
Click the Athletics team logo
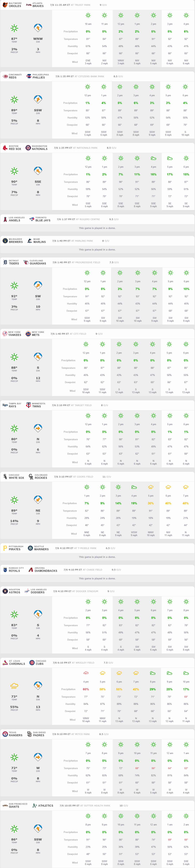point(34,805)
